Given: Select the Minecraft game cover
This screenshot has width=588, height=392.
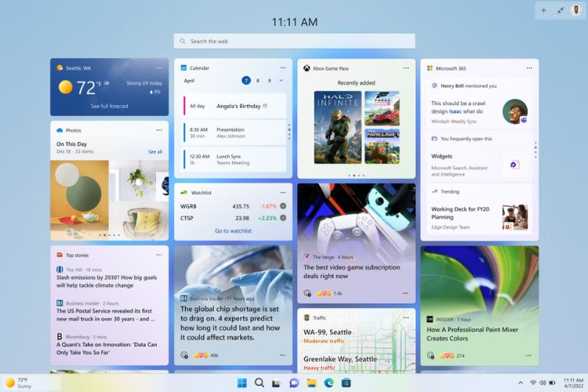Looking at the screenshot, I should point(382,147).
